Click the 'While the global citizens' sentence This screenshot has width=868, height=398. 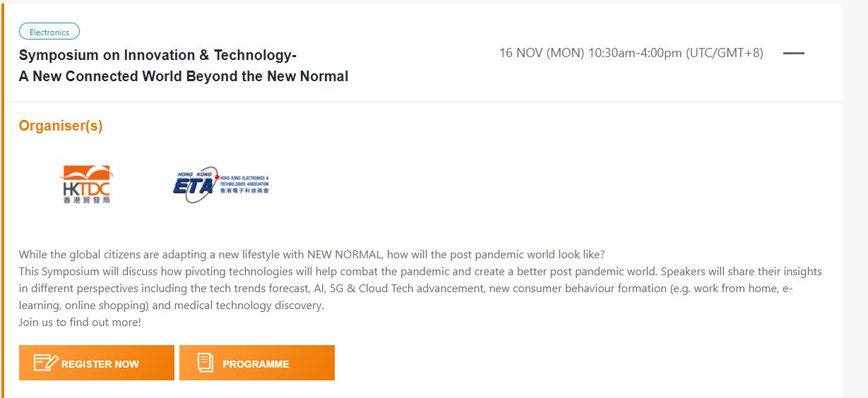click(311, 254)
